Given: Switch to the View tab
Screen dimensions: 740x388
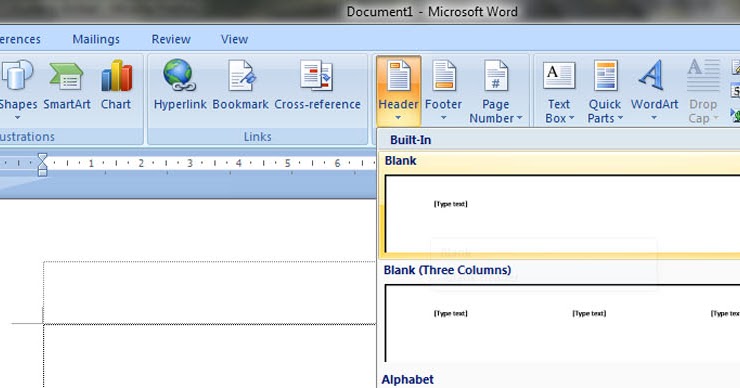Looking at the screenshot, I should (x=234, y=39).
